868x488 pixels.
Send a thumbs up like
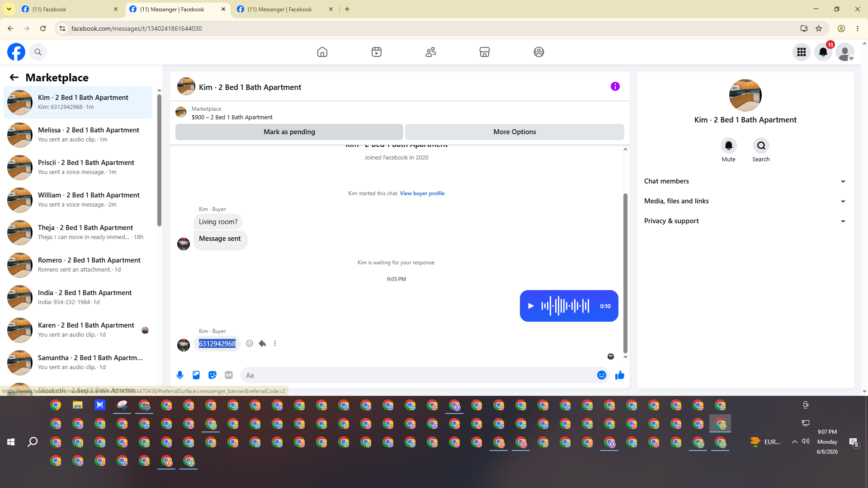click(620, 375)
